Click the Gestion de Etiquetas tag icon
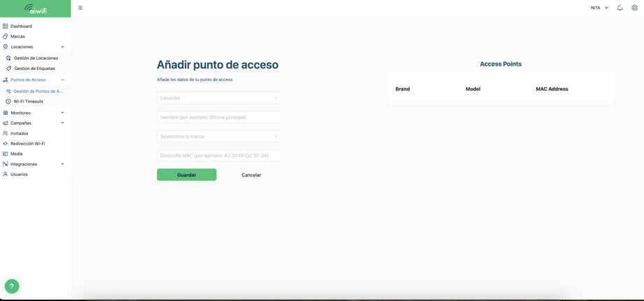 click(x=8, y=69)
